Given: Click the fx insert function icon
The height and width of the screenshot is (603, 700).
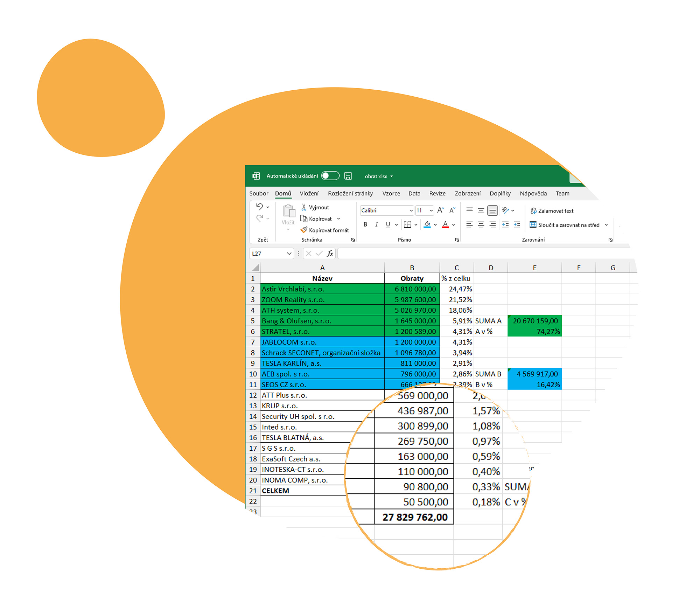Looking at the screenshot, I should 330,253.
